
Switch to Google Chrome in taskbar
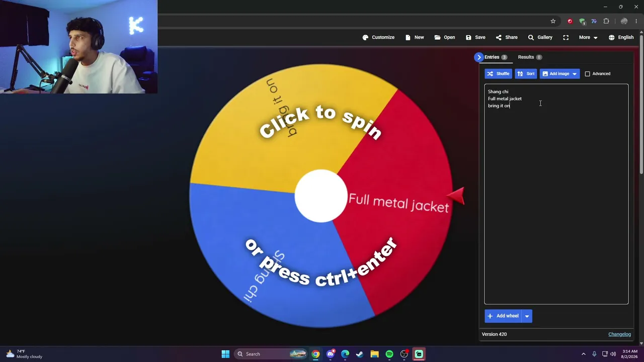(x=315, y=354)
